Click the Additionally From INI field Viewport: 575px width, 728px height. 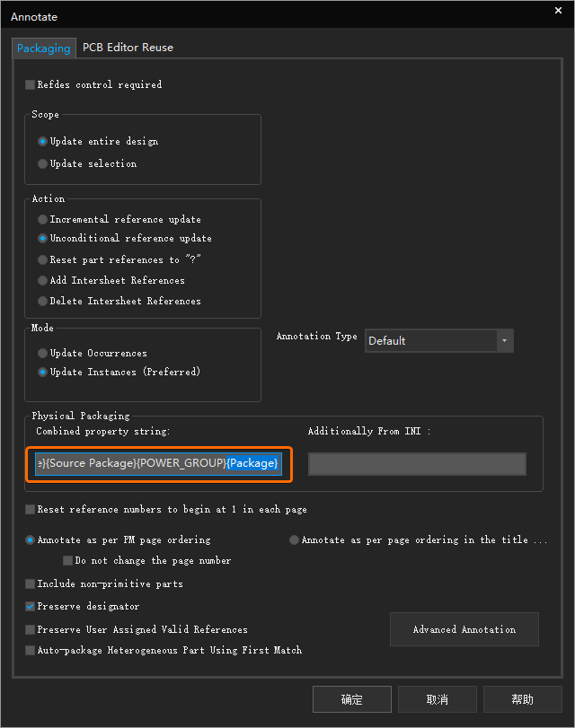click(417, 464)
